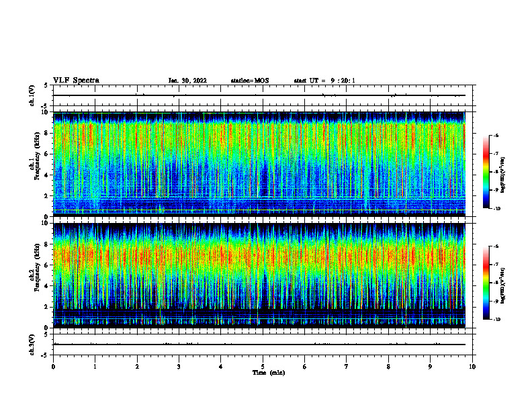Click time axis tick label "4"

point(221,367)
